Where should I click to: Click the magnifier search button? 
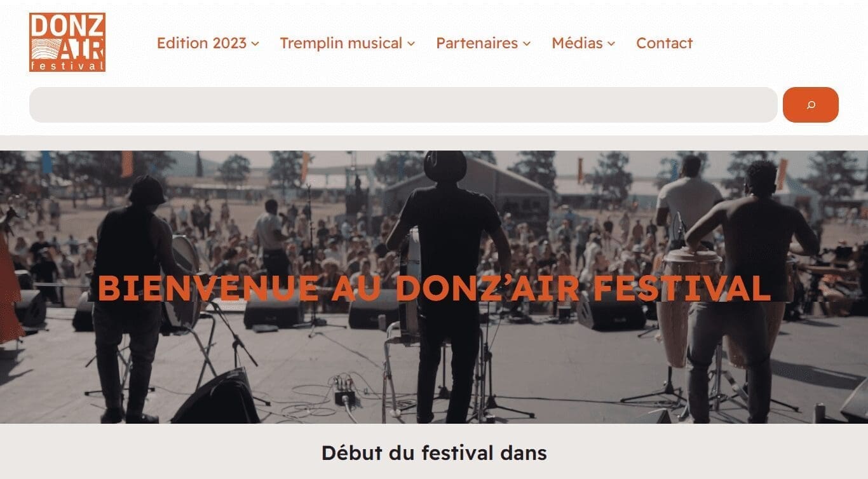pyautogui.click(x=810, y=105)
